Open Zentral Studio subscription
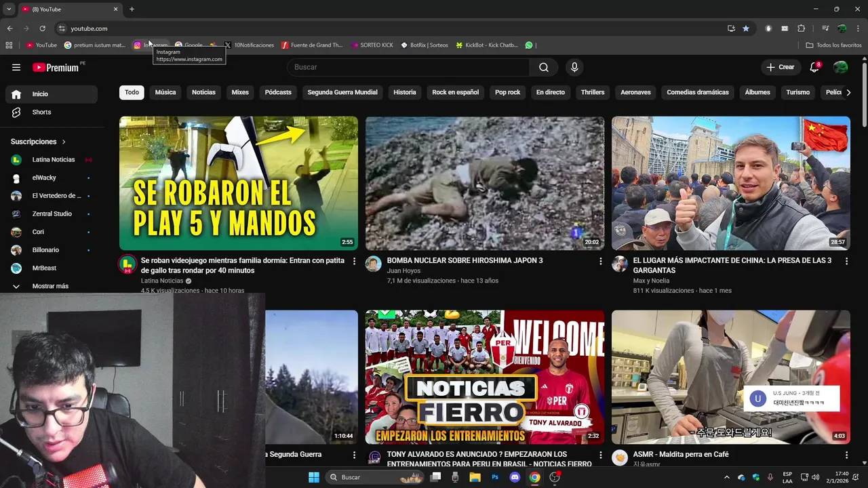Image resolution: width=868 pixels, height=488 pixels. pos(52,214)
